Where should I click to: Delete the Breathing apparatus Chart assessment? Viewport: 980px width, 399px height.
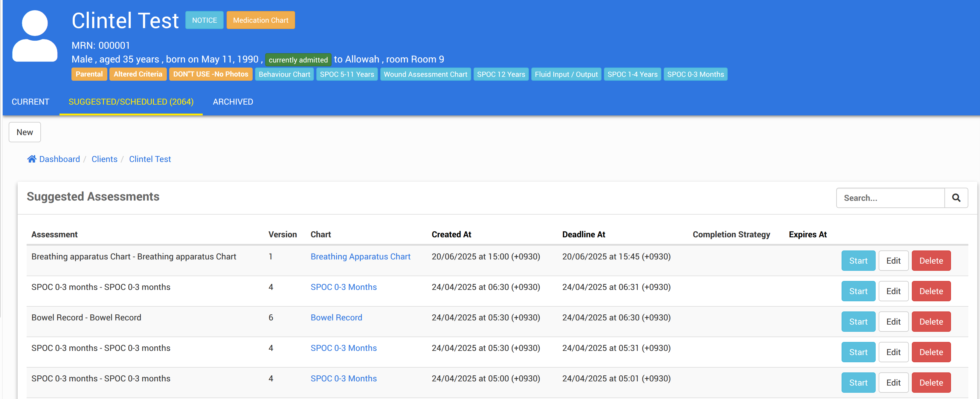coord(931,261)
